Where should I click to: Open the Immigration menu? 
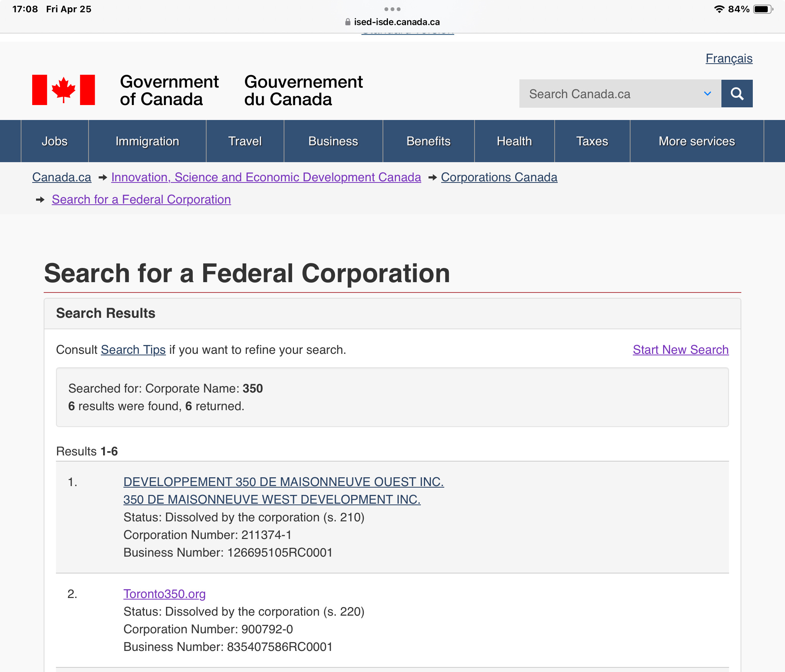click(x=148, y=141)
